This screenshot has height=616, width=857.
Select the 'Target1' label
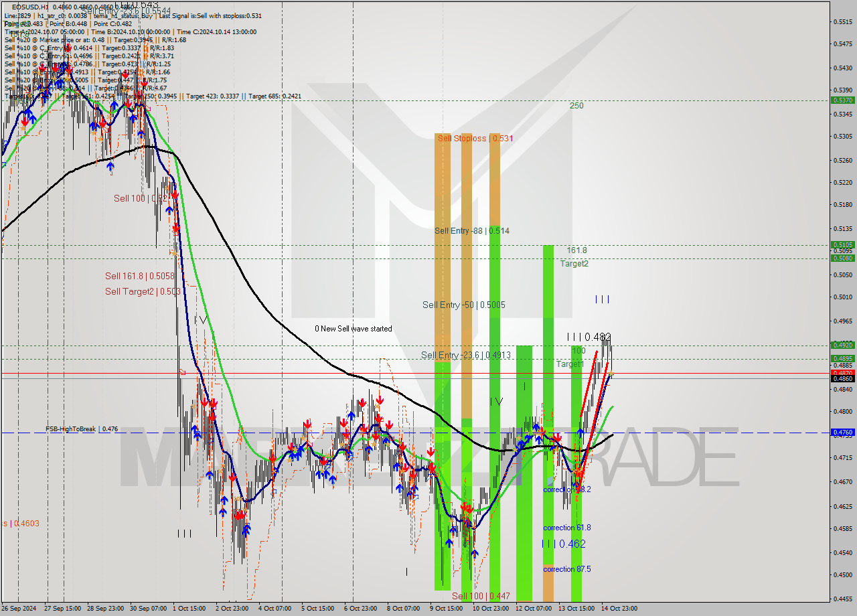click(x=570, y=364)
